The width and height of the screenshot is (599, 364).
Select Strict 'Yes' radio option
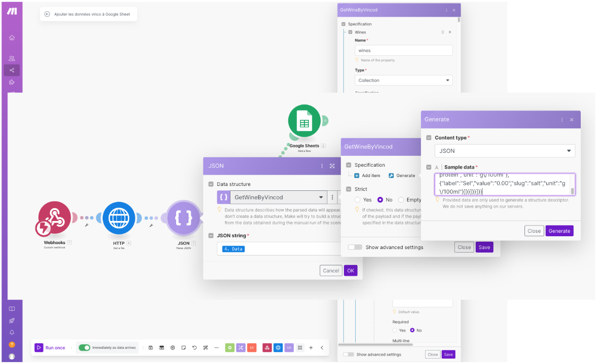point(358,200)
